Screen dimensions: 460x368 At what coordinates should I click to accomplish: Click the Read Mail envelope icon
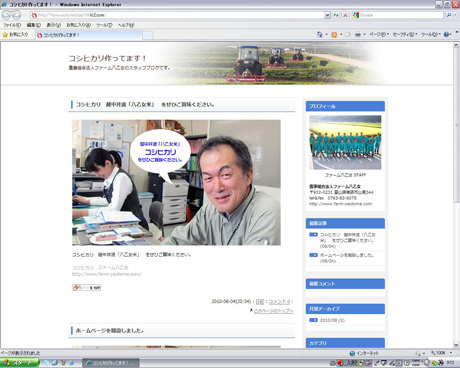348,34
